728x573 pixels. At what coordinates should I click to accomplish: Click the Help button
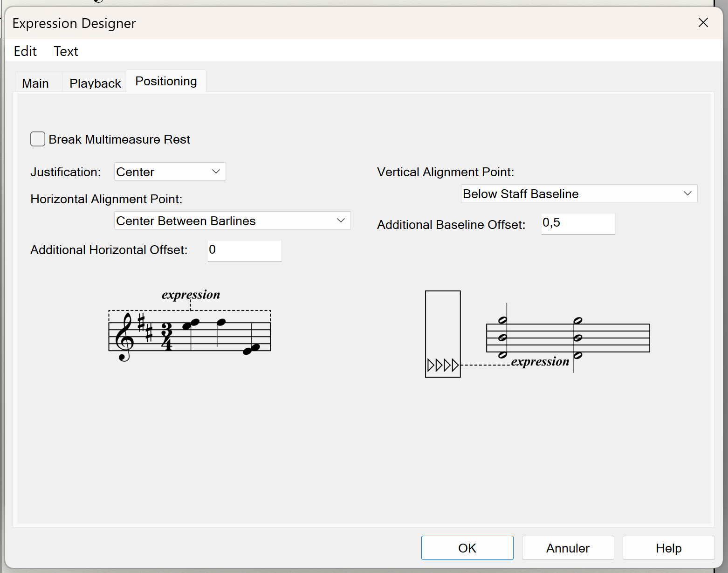(668, 548)
